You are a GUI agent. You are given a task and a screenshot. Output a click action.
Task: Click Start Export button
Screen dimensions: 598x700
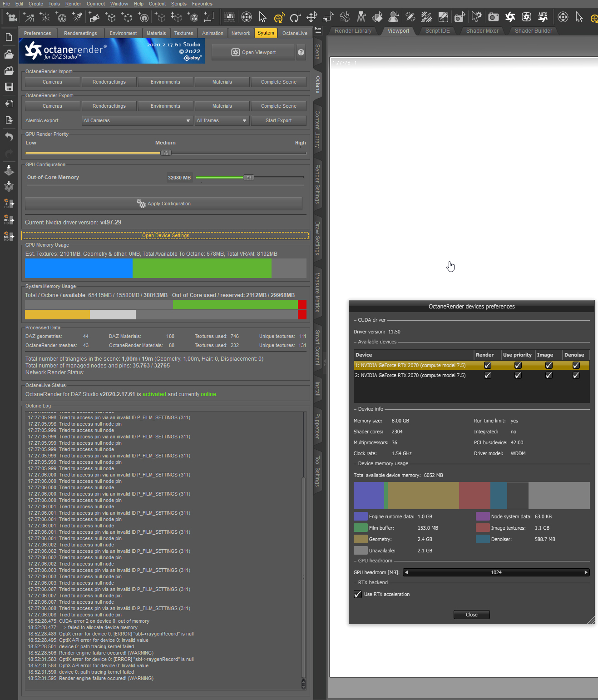[x=278, y=120]
